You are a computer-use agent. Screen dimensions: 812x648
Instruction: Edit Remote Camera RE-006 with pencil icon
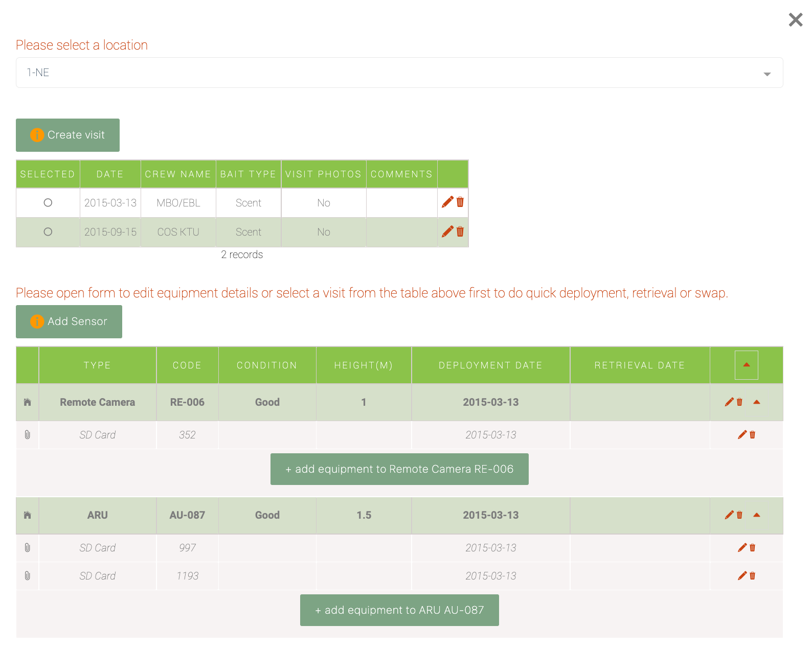(729, 402)
